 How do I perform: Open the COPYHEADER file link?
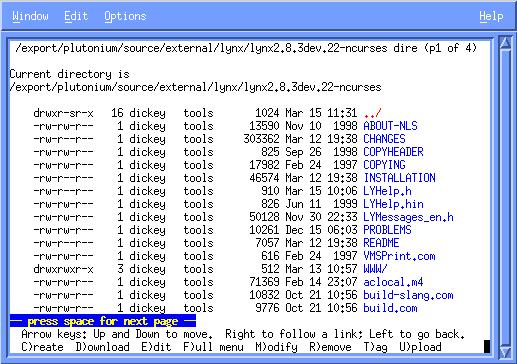tap(393, 152)
